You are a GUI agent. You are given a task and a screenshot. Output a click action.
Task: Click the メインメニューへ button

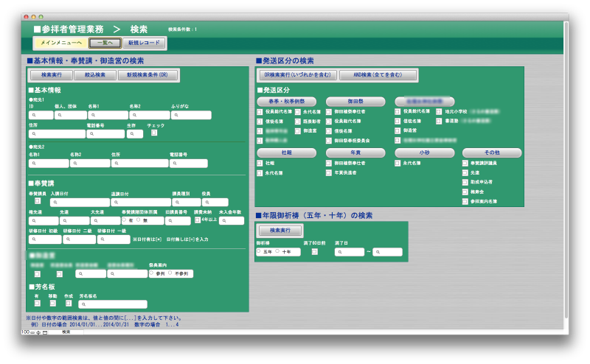[x=60, y=43]
